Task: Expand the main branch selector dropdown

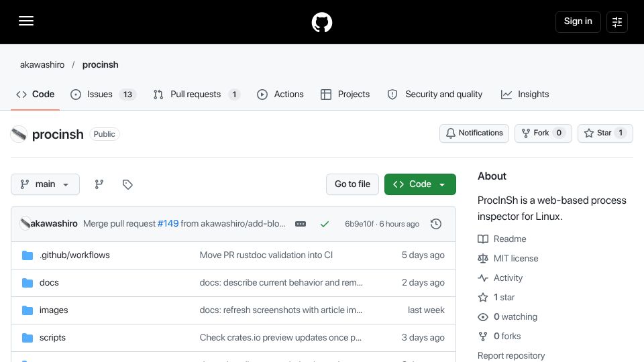Action: point(45,184)
